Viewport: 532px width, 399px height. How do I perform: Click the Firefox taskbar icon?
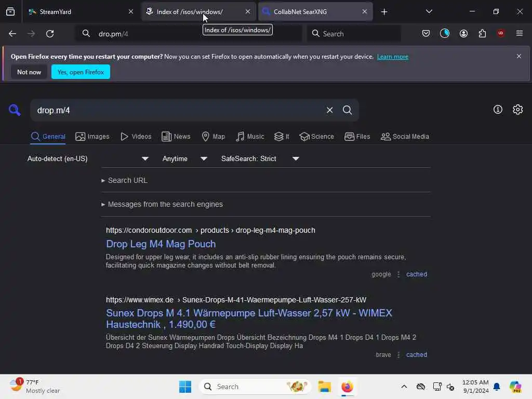tap(347, 387)
